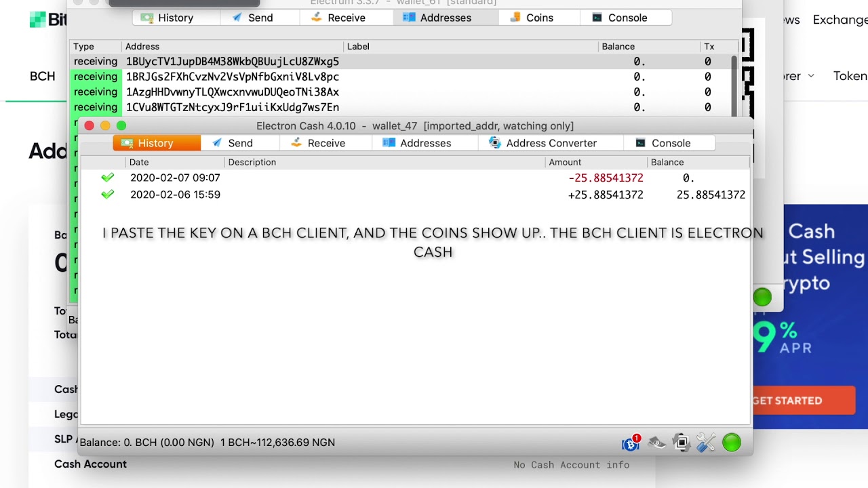
Task: Open the update notification icon in Electron Cash status bar
Action: coord(631,443)
